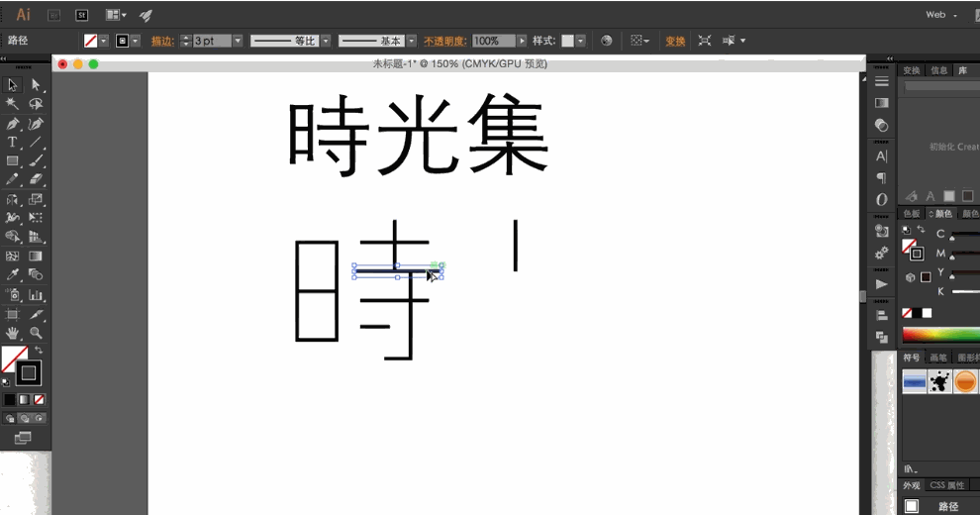
Task: Select the Hand tool
Action: pos(12,333)
